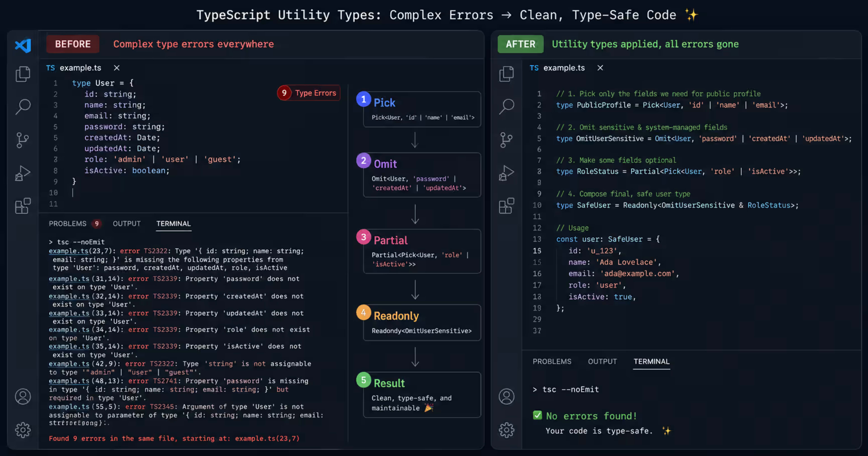Open Manage gear icon in AFTER window

pyautogui.click(x=506, y=430)
